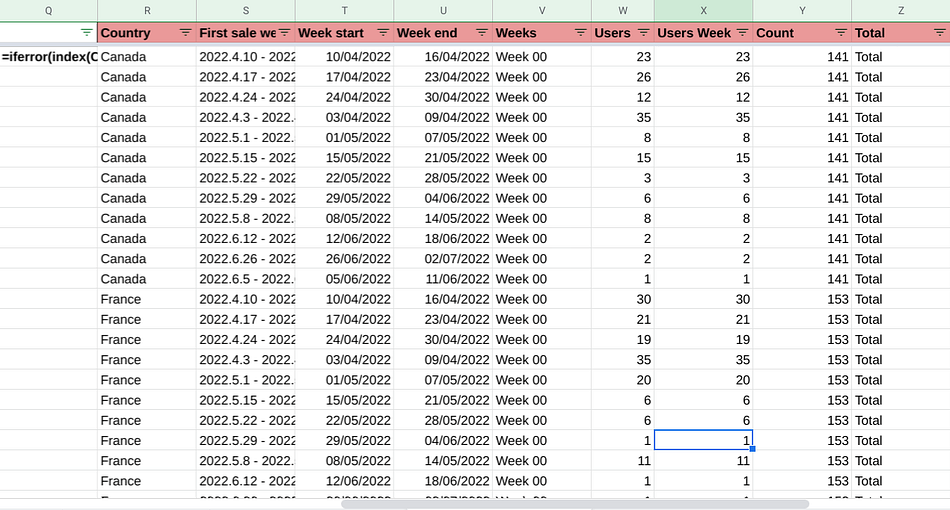This screenshot has height=510, width=950.
Task: Select Users Week cell 20 in France row
Action: coord(703,380)
